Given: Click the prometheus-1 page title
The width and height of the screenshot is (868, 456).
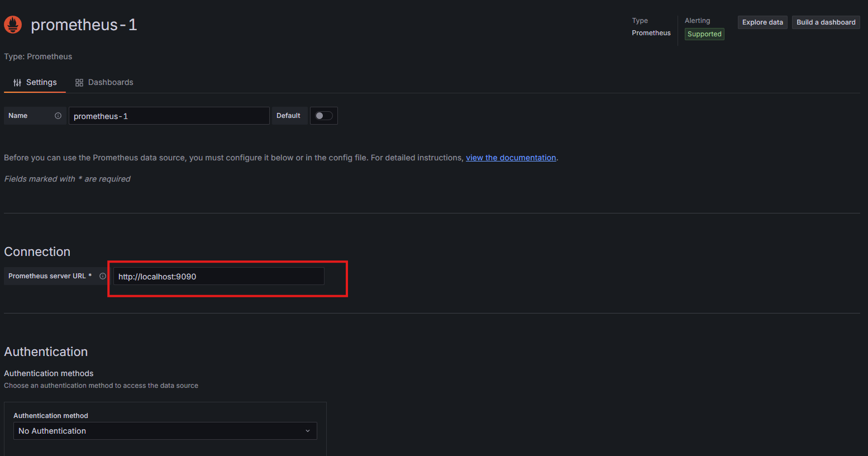Looking at the screenshot, I should tap(84, 25).
